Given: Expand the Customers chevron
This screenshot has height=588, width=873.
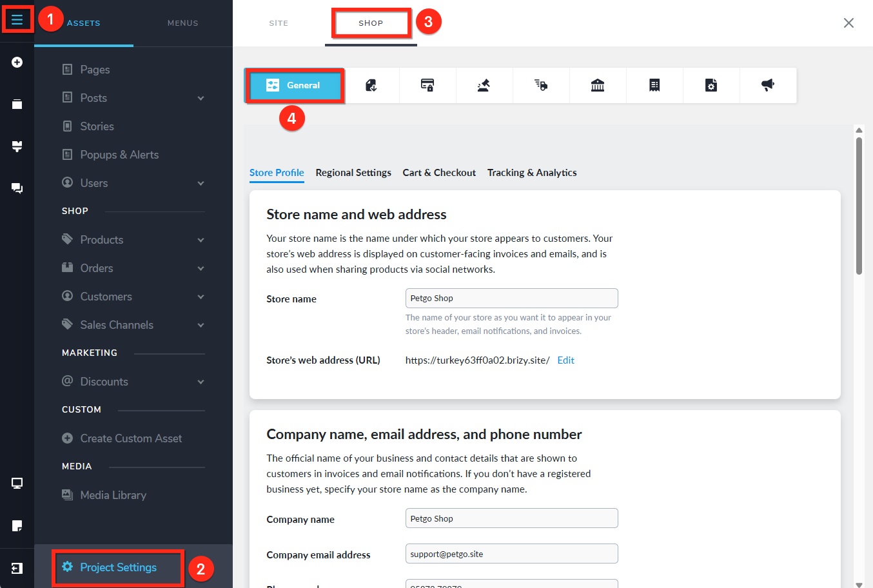Looking at the screenshot, I should click(x=201, y=297).
